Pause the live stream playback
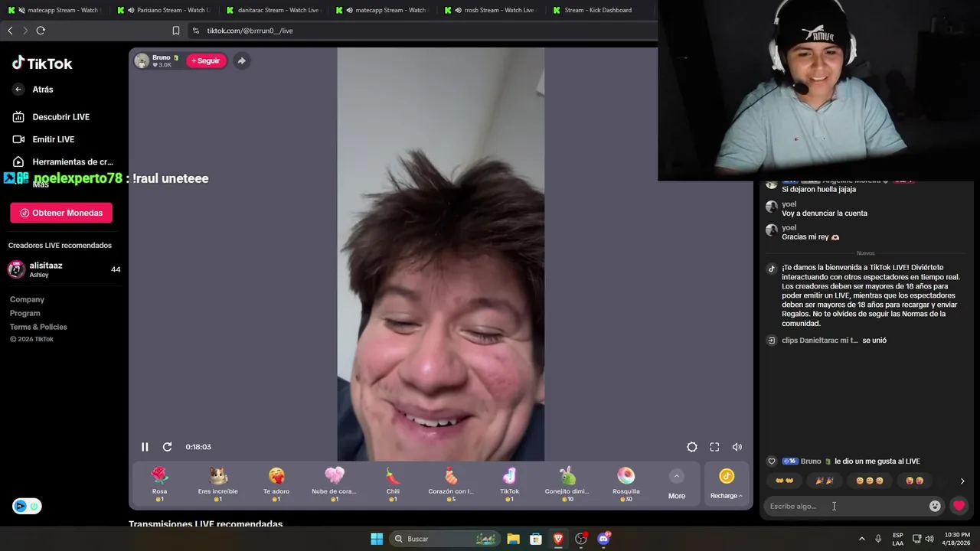Viewport: 980px width, 551px height. click(145, 447)
